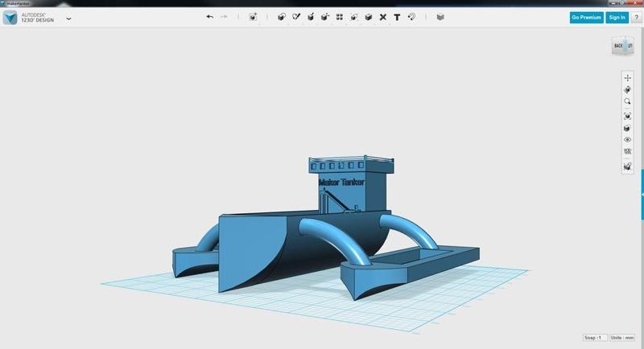Open the Transform tool in the toolbar

coord(253,17)
